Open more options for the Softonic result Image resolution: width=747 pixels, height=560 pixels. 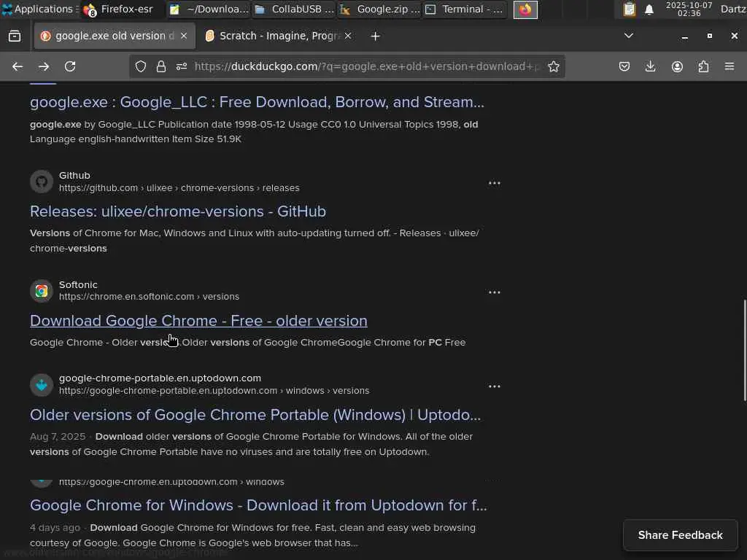(495, 292)
